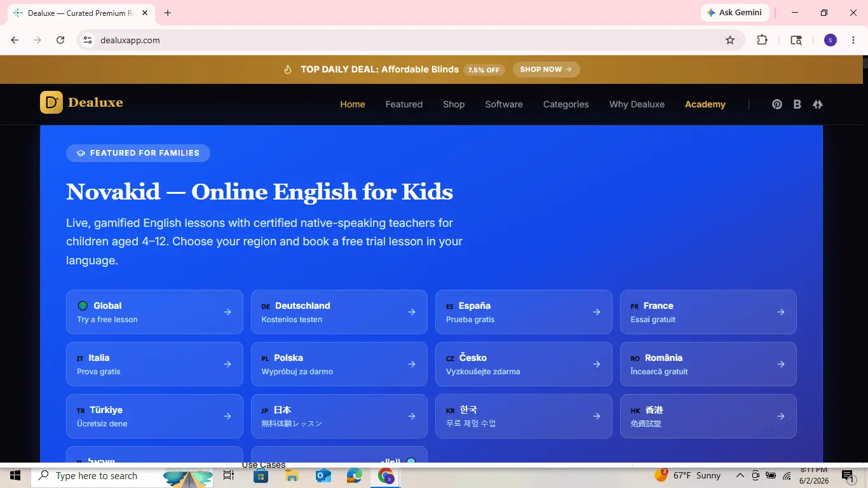Click the FEATURED FOR FAMILIES badge
This screenshot has height=488, width=868.
[x=138, y=153]
